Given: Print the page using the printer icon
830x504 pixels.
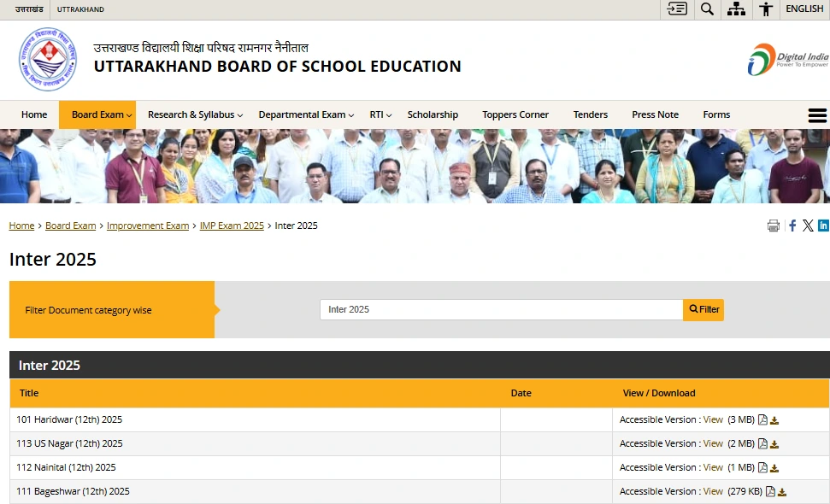Looking at the screenshot, I should coord(774,225).
